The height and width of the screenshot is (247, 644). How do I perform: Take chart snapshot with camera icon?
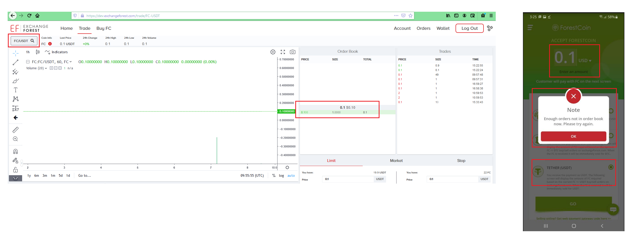292,52
